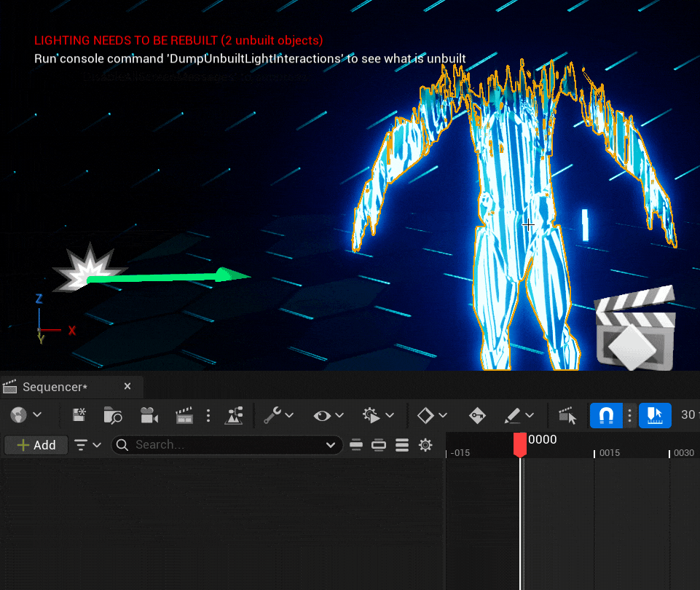Open snapping options vertical dots
700x590 pixels.
tap(630, 415)
